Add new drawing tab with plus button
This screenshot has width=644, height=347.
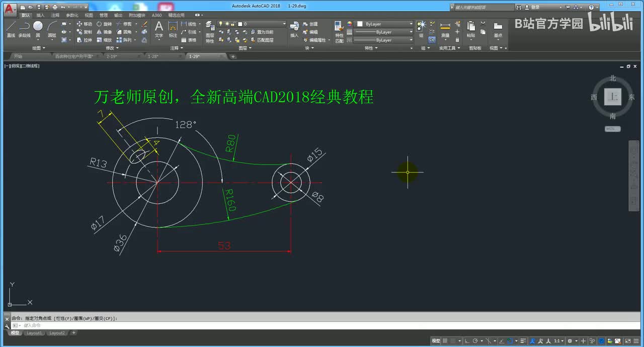pos(233,56)
